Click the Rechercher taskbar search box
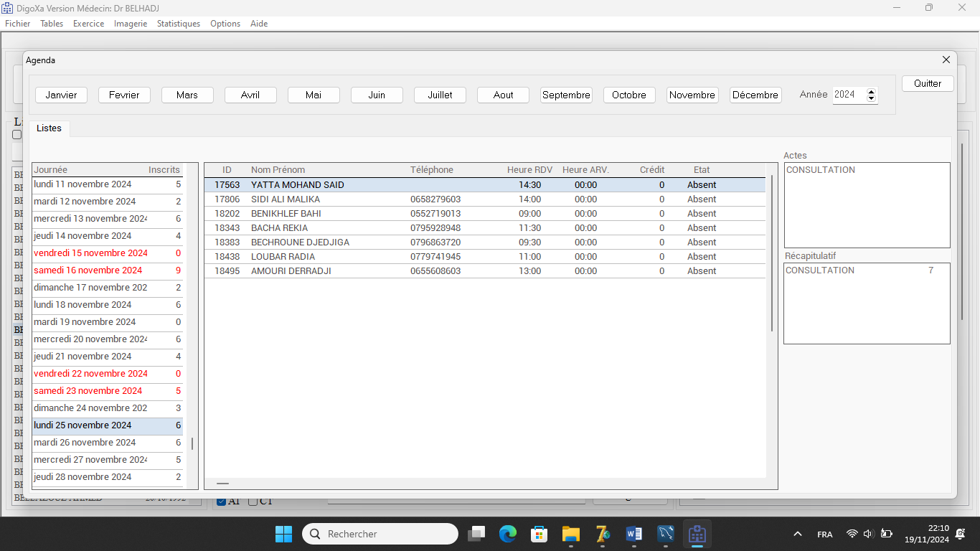This screenshot has height=551, width=980. 380,534
